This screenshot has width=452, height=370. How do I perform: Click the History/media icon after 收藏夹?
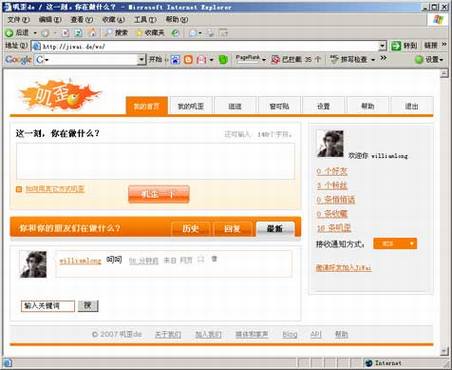175,33
